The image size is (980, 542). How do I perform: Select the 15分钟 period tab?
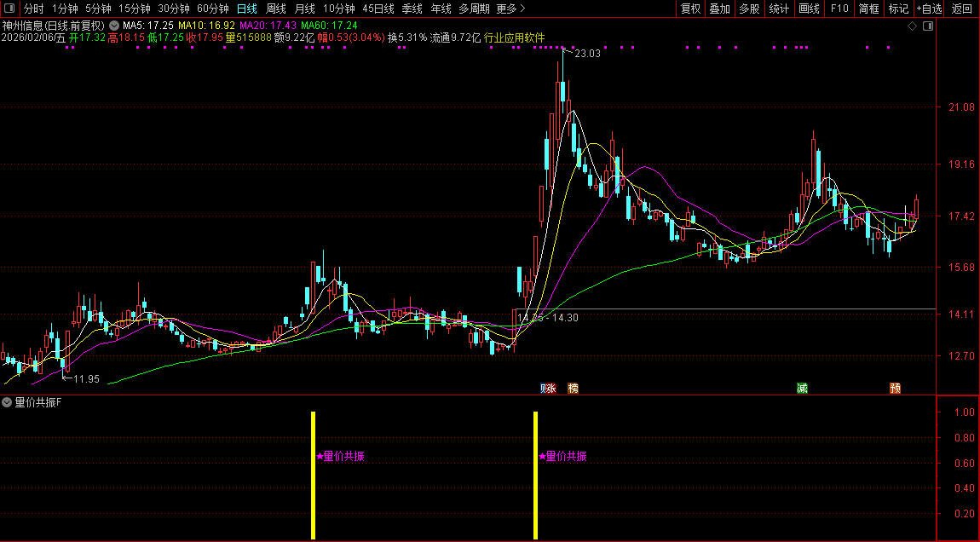point(135,9)
